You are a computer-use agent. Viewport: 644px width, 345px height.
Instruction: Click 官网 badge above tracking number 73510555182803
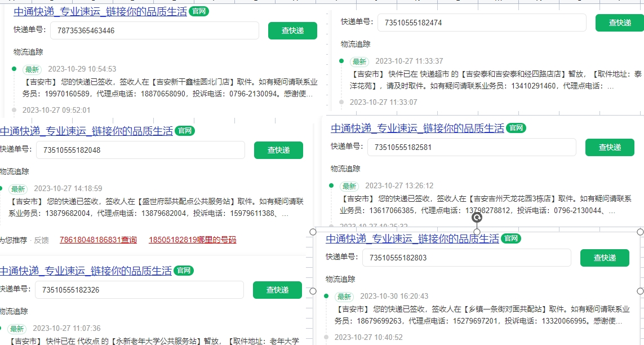(511, 238)
